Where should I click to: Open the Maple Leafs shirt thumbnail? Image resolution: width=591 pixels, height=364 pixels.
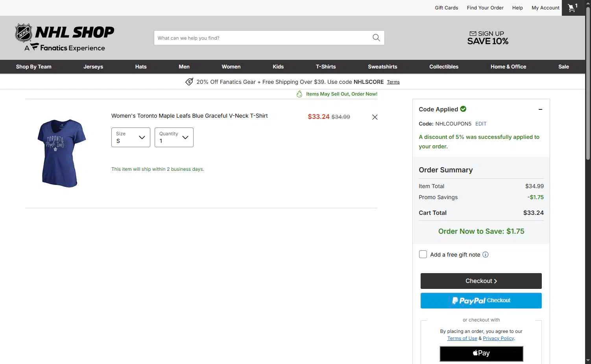62,153
